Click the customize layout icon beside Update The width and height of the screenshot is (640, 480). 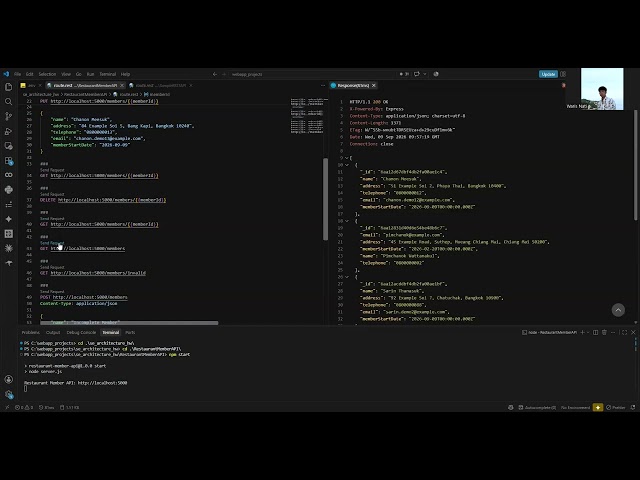pyautogui.click(x=563, y=74)
